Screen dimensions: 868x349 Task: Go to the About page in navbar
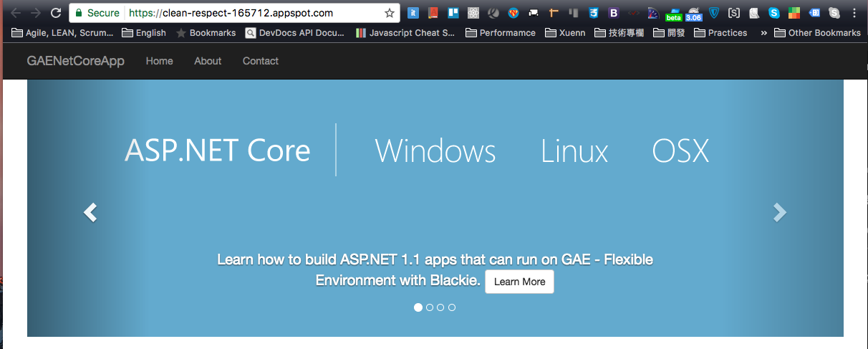[208, 61]
